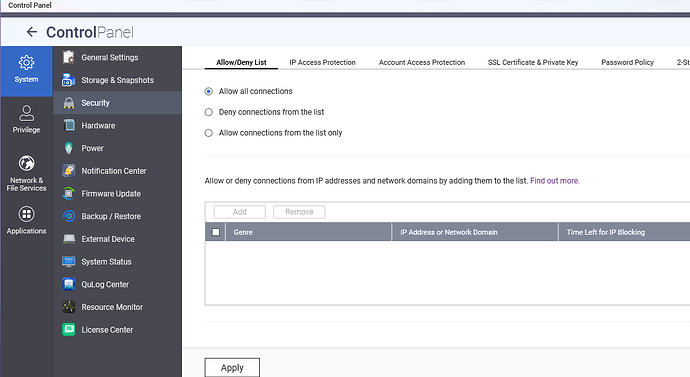Viewport: 690px width, 377px height.
Task: Click Time Left for IP Blocking header
Action: [x=624, y=232]
